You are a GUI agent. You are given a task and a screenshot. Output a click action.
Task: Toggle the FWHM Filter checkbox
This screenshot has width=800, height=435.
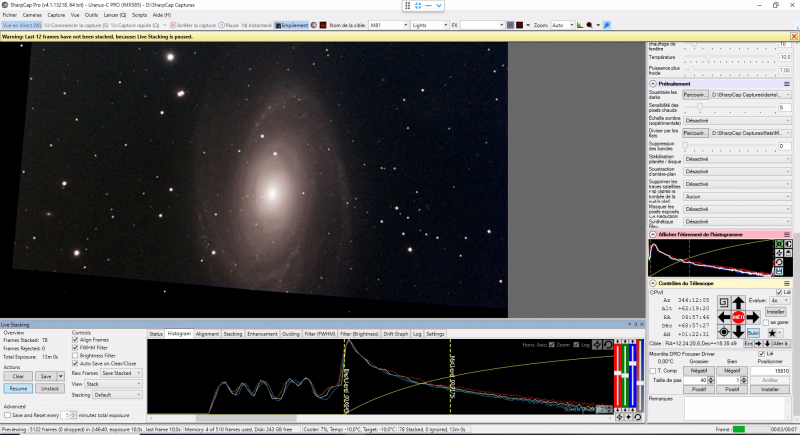tap(76, 348)
